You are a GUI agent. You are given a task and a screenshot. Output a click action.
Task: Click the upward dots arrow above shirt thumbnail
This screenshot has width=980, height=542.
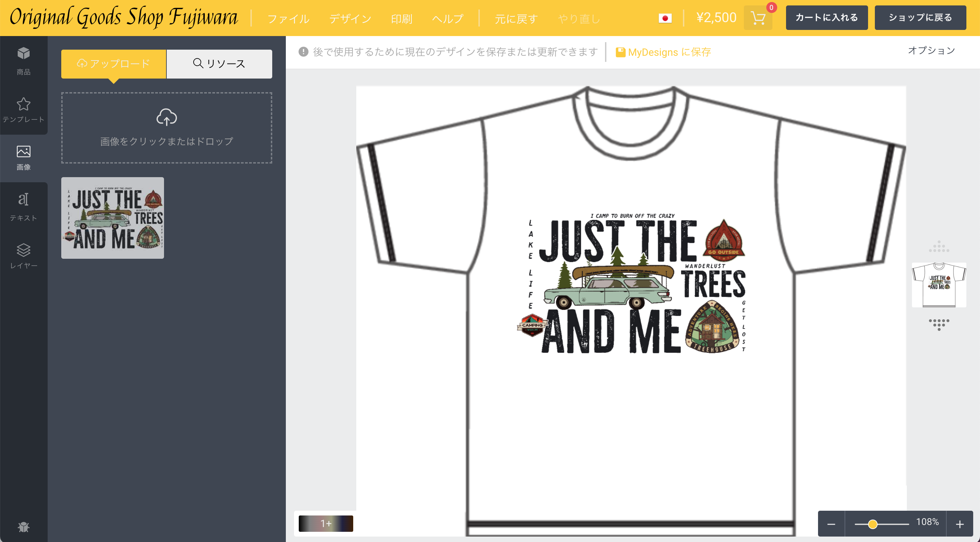[939, 246]
